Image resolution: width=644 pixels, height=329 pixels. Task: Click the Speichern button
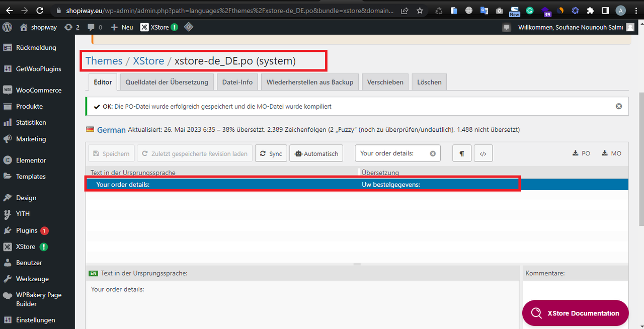pyautogui.click(x=112, y=153)
